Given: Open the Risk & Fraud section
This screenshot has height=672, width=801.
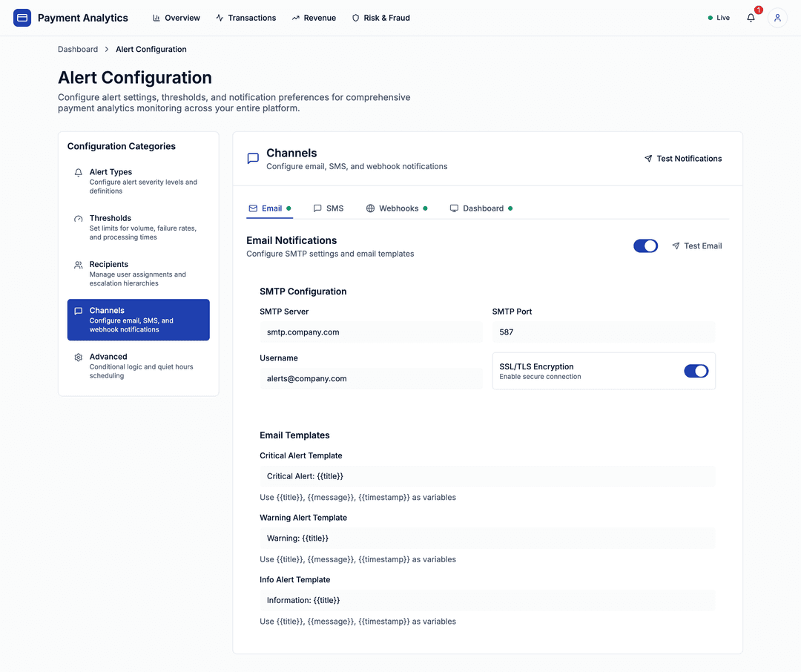Looking at the screenshot, I should click(x=380, y=18).
